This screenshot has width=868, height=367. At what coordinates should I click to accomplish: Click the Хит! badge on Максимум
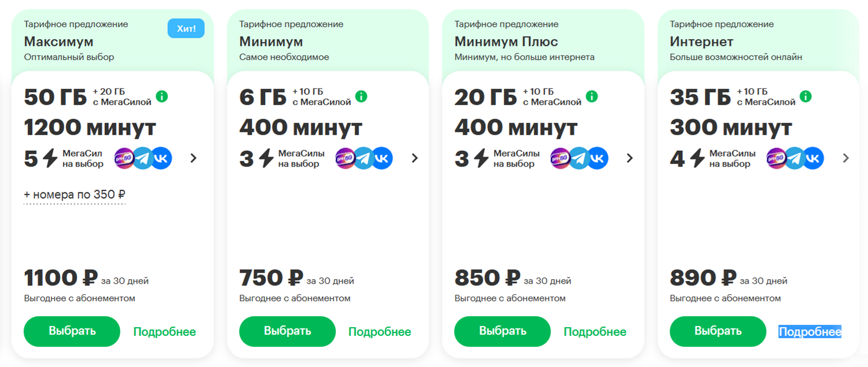point(186,27)
